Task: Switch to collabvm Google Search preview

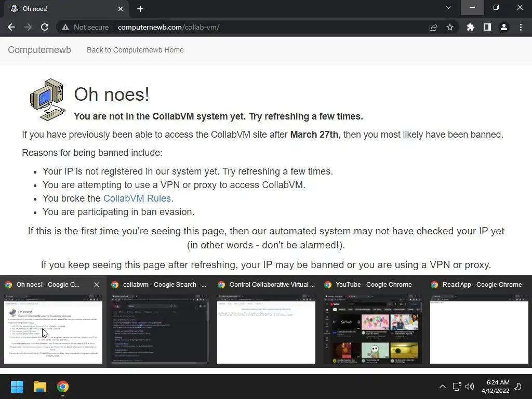Action: click(x=159, y=322)
